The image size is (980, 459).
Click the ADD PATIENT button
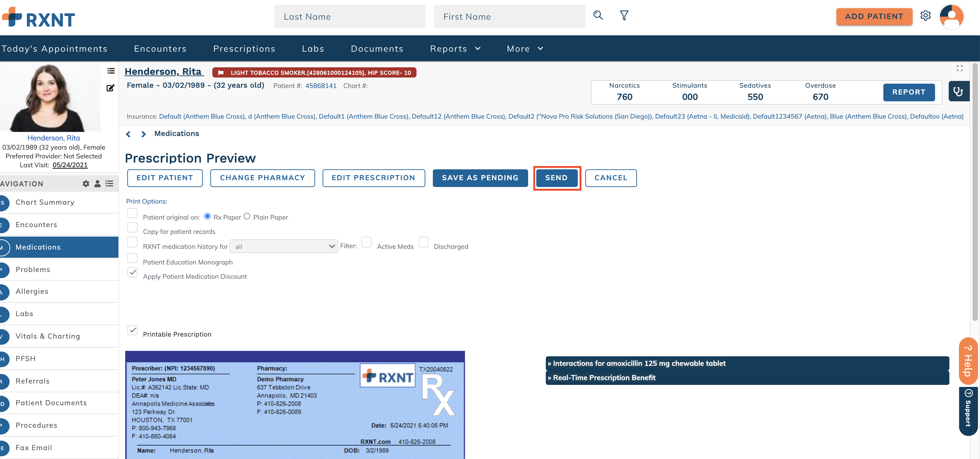click(x=874, y=16)
